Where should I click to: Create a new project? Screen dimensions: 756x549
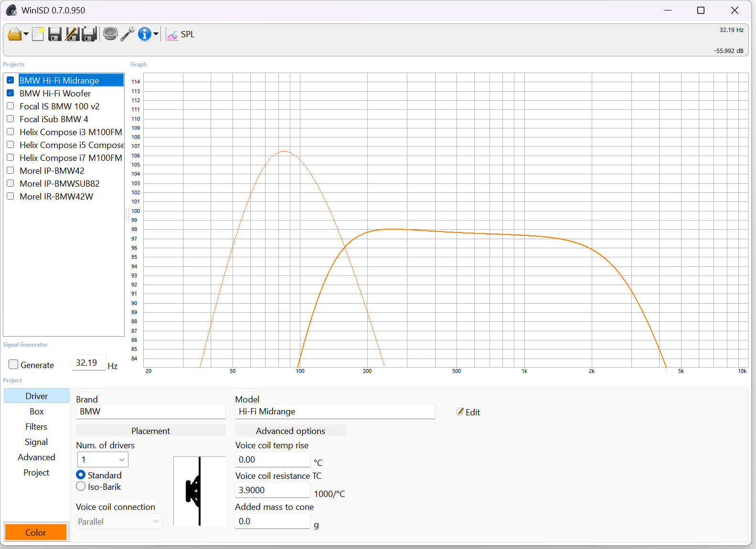click(38, 34)
